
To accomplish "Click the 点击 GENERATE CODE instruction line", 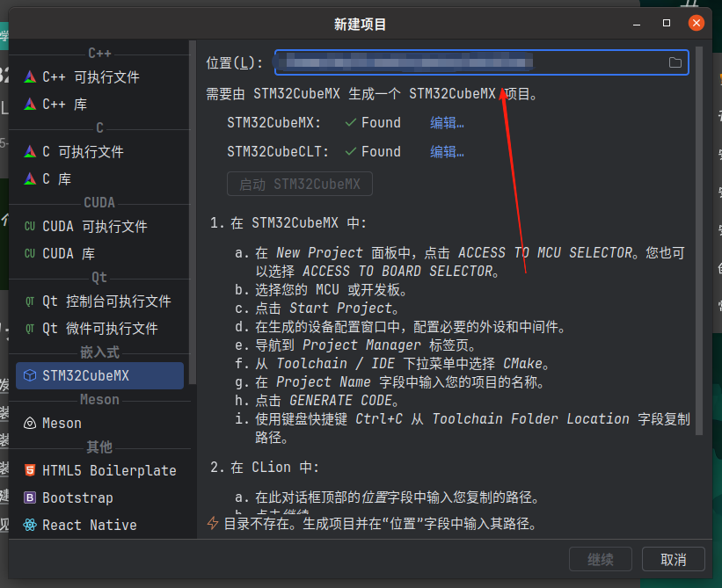I will point(317,400).
